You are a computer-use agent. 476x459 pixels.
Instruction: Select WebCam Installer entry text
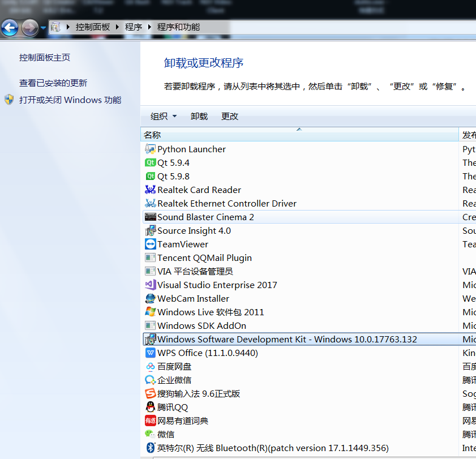pos(193,298)
